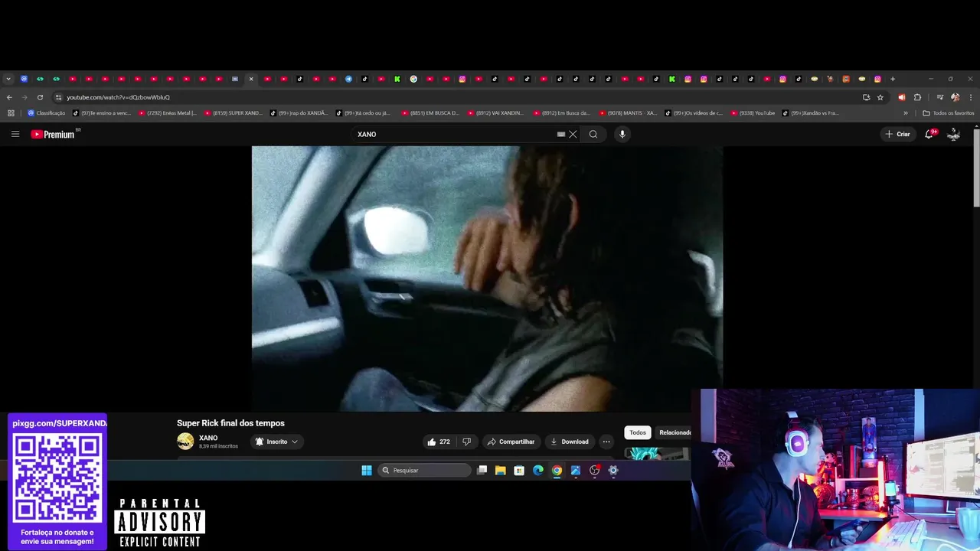Viewport: 980px width, 551px height.
Task: Open the Classificação bookmark
Action: pyautogui.click(x=47, y=113)
